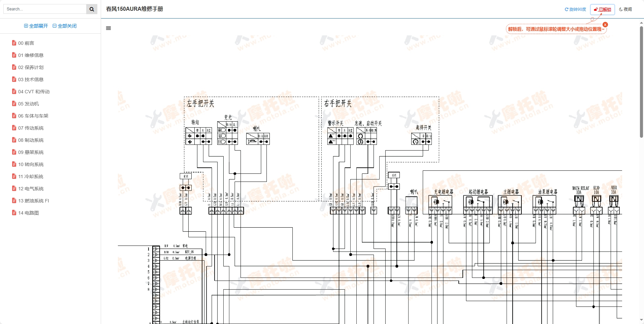The width and height of the screenshot is (644, 324).
Task: Open chapter 06 车体与车架
Action: click(33, 116)
